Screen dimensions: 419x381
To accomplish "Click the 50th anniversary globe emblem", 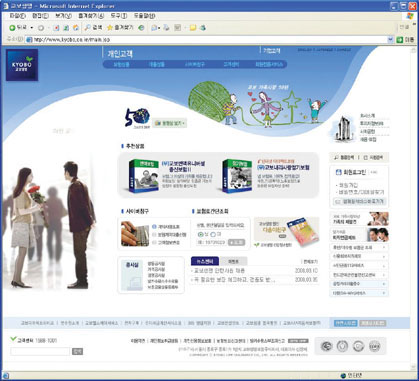I will pyautogui.click(x=137, y=118).
